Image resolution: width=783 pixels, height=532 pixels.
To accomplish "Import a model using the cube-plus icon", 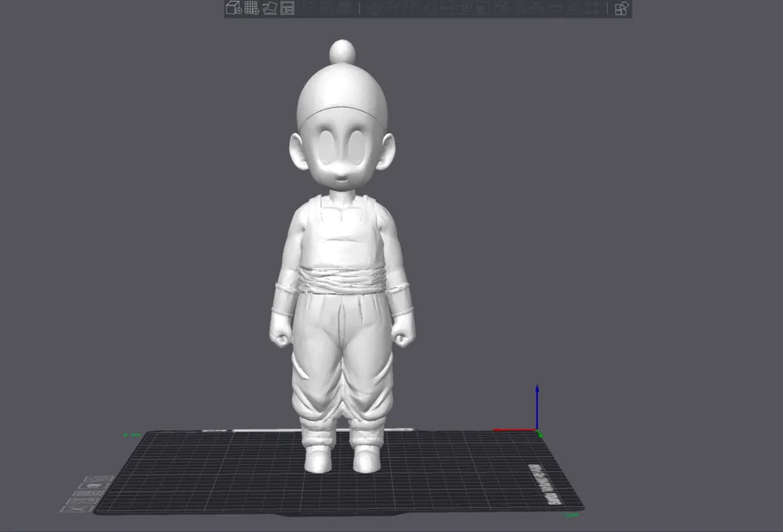I will point(232,9).
